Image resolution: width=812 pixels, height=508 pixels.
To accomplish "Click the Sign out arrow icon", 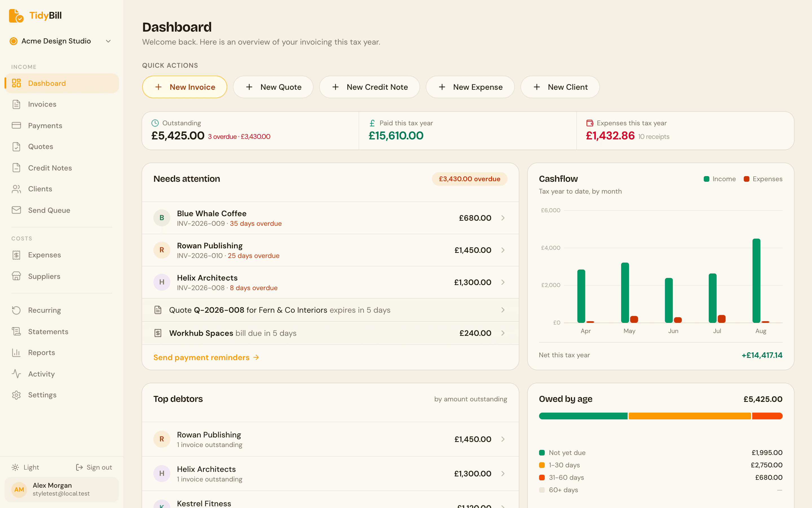I will 79,467.
